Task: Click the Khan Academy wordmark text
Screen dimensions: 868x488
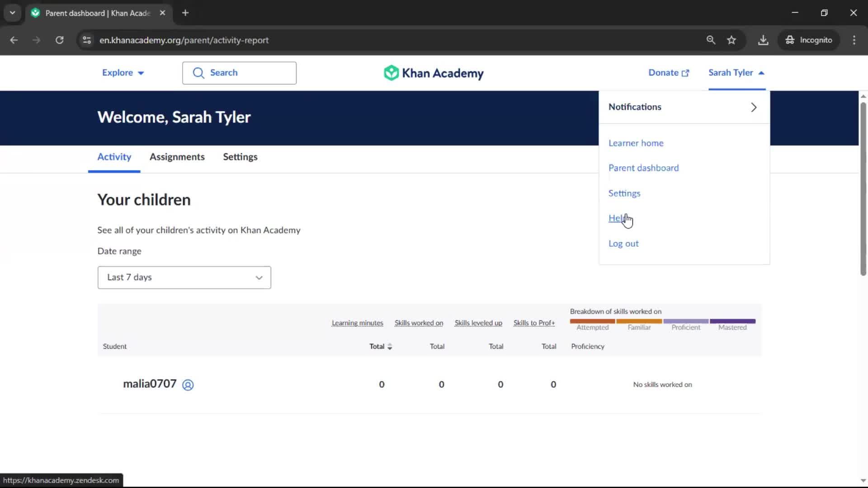Action: 443,73
